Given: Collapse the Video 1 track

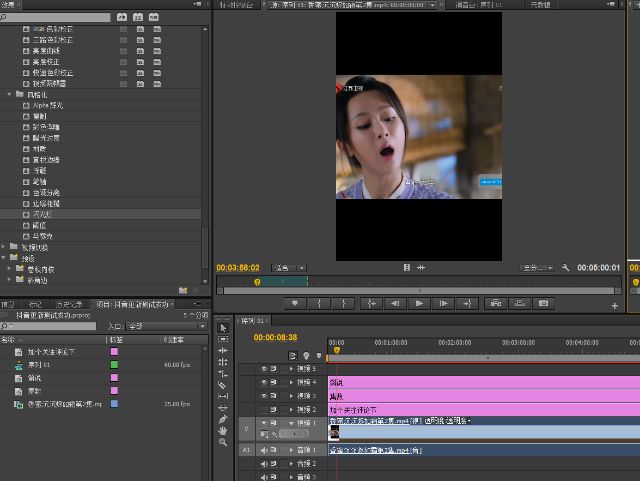Looking at the screenshot, I should (x=291, y=423).
